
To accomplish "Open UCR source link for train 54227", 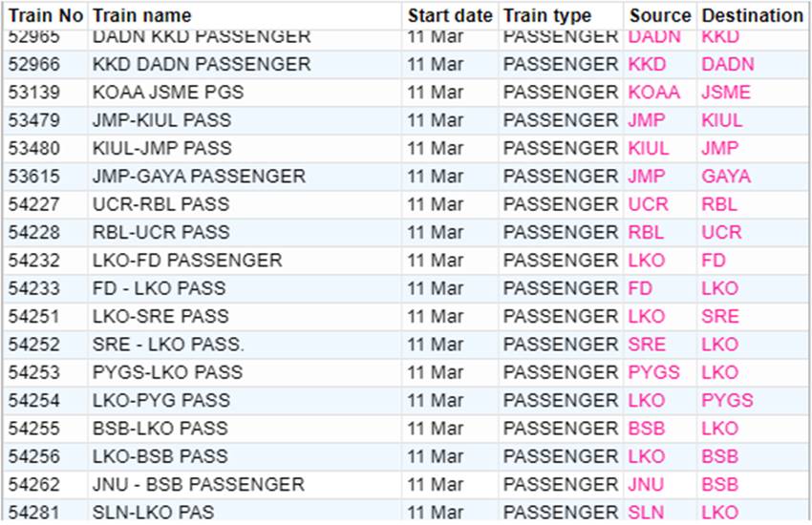I will click(648, 204).
